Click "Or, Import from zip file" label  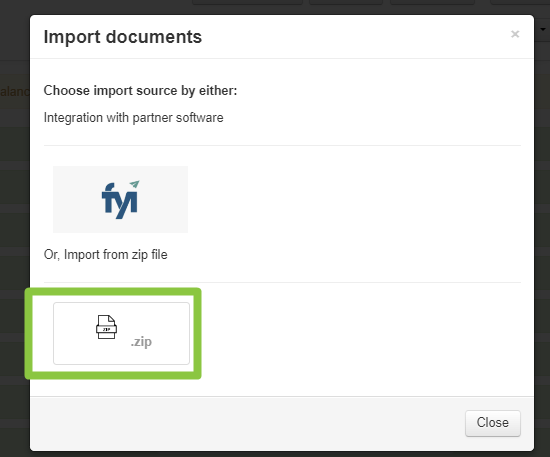coord(106,255)
